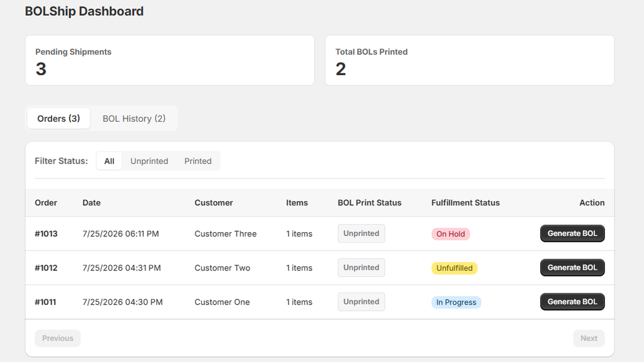Click the In Progress status badge

456,302
